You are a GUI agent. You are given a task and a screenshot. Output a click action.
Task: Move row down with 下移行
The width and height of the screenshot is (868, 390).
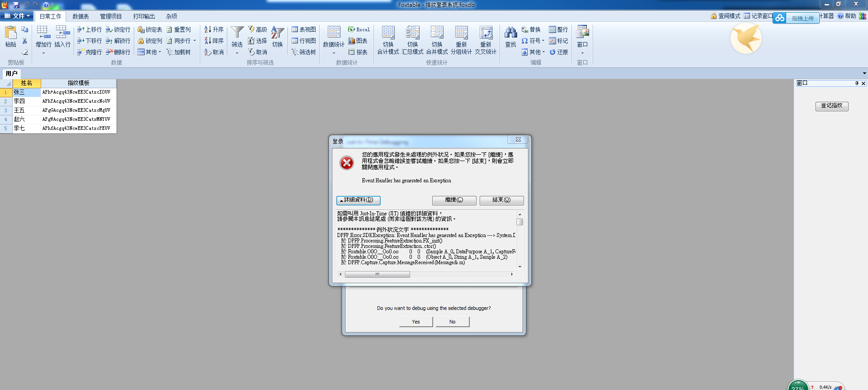point(89,41)
